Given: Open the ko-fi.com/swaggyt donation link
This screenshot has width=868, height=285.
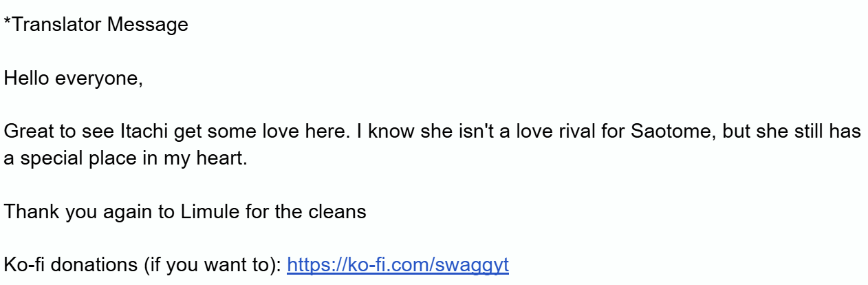Looking at the screenshot, I should click(x=397, y=264).
